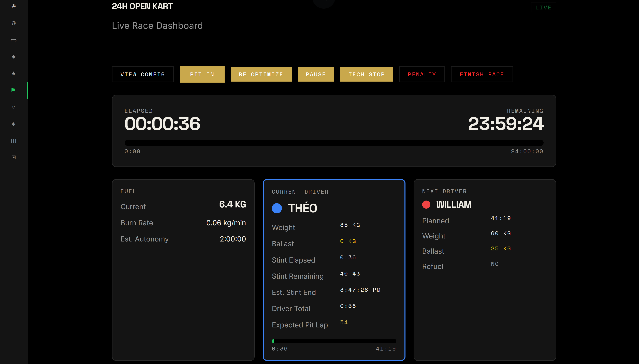
Task: Open the grid layout sidebar icon
Action: [x=13, y=141]
